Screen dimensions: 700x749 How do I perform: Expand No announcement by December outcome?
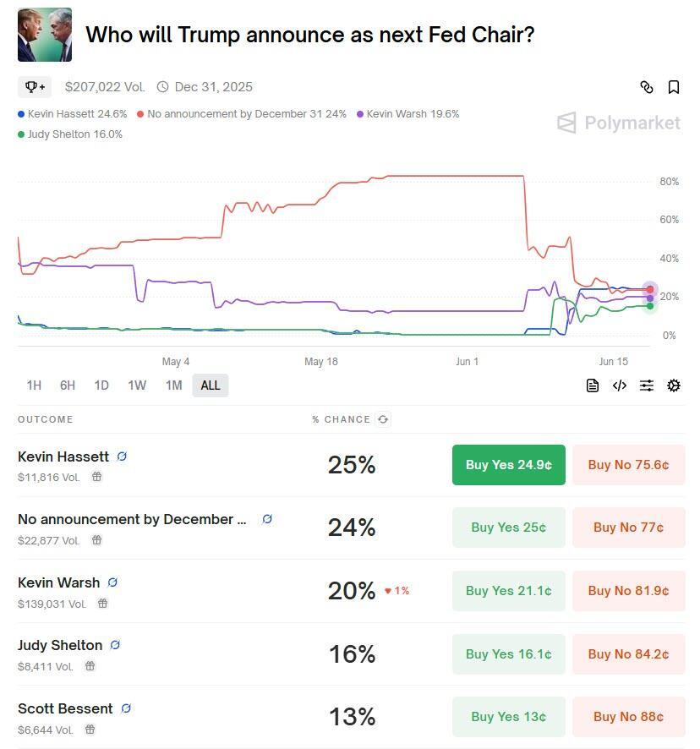(x=132, y=519)
